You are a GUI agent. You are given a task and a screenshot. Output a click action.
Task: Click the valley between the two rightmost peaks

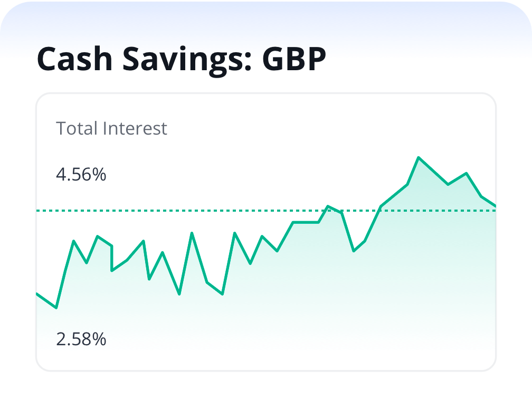pyautogui.click(x=448, y=184)
